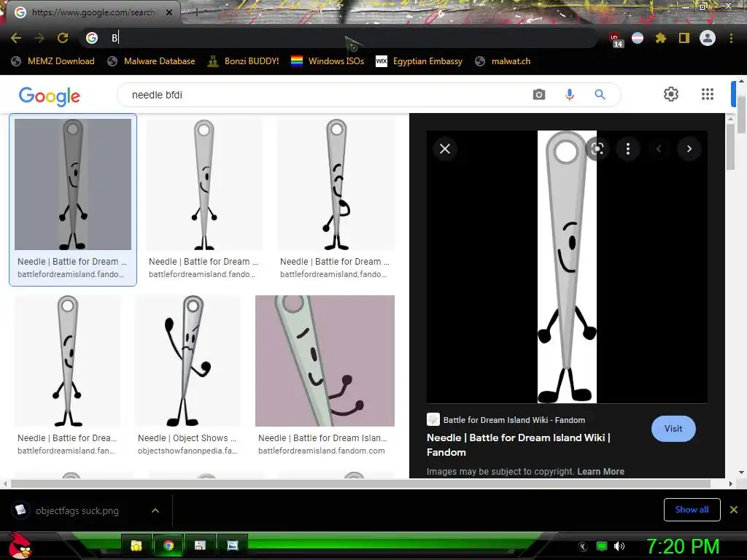The height and width of the screenshot is (560, 747).
Task: Open MEMZ Download bookmark
Action: click(53, 61)
